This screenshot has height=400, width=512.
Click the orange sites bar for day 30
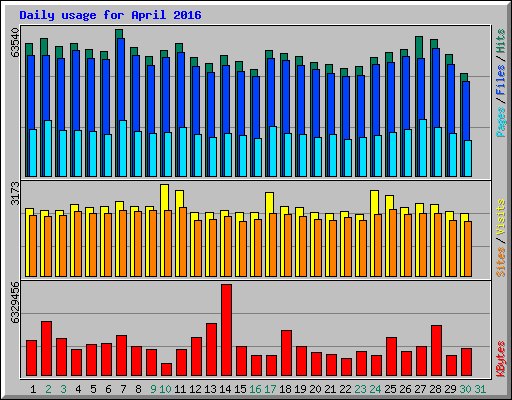(x=468, y=249)
